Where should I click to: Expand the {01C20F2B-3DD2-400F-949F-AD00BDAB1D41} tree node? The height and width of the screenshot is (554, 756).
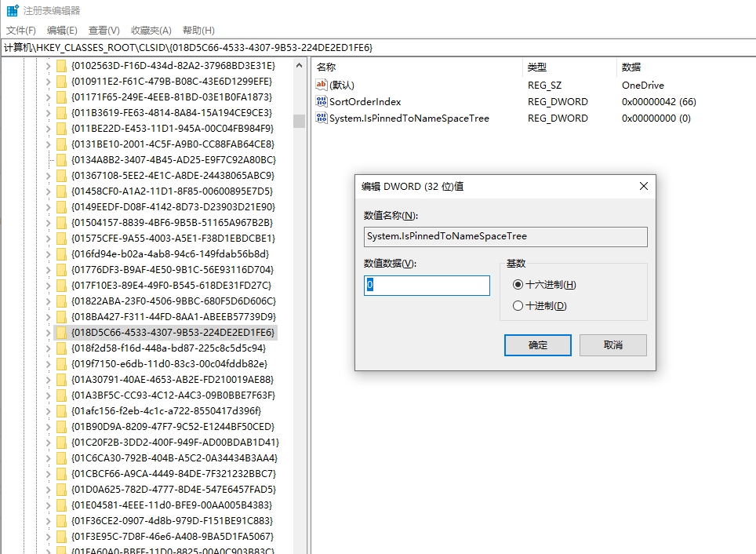coord(48,442)
